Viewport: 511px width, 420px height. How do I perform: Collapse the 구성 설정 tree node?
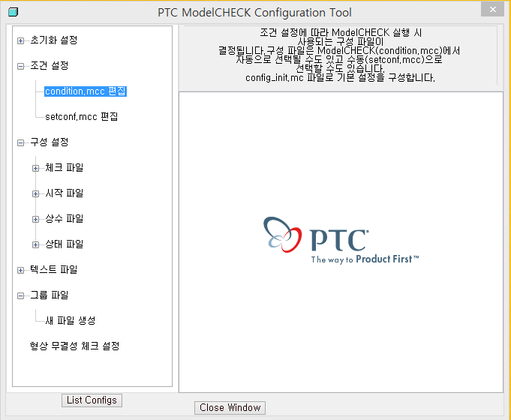[20, 142]
